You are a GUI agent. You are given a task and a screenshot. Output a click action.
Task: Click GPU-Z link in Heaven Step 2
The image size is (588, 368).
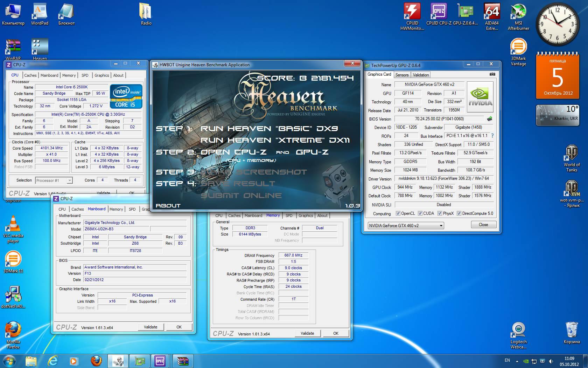[x=312, y=152]
